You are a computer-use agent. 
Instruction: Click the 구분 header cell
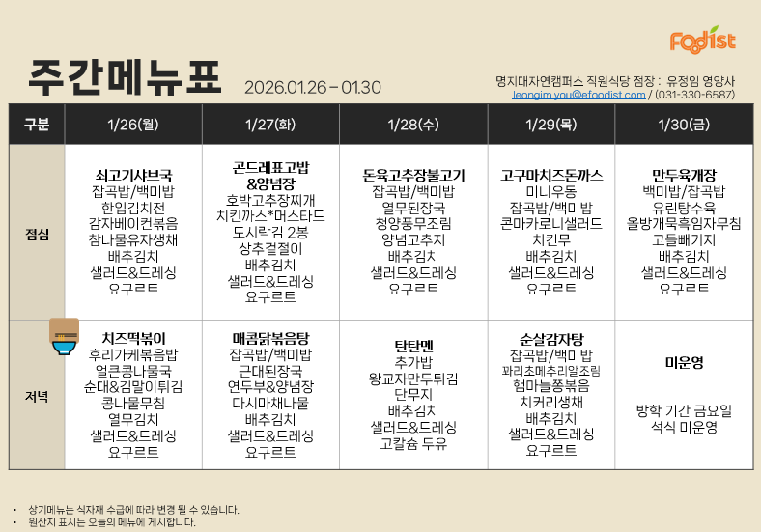pos(37,124)
